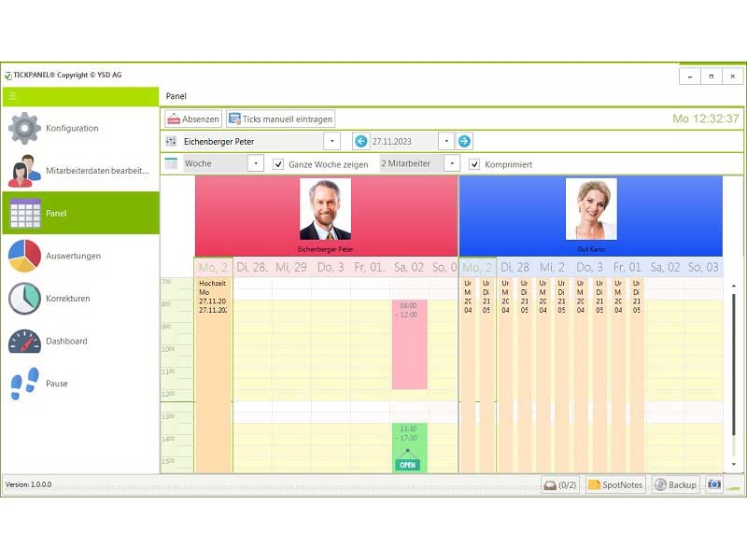Click the Absenzen button

coord(193,119)
